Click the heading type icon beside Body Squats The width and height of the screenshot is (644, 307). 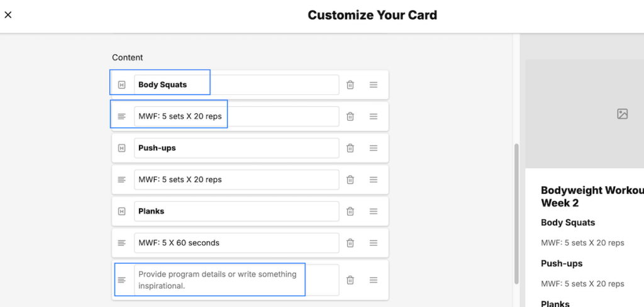122,85
